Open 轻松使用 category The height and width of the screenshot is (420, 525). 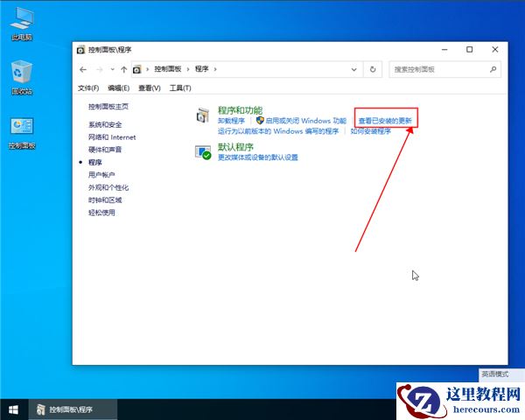coord(101,213)
